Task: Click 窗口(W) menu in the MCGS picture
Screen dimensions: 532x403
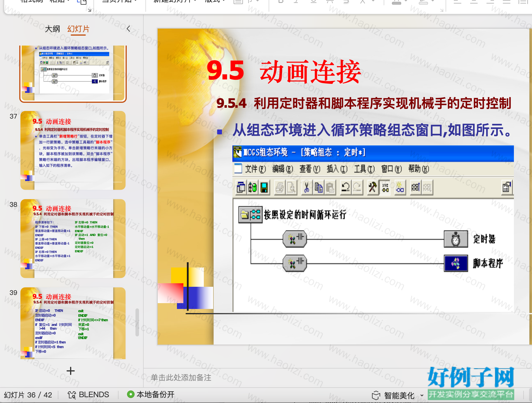Action: tap(392, 169)
